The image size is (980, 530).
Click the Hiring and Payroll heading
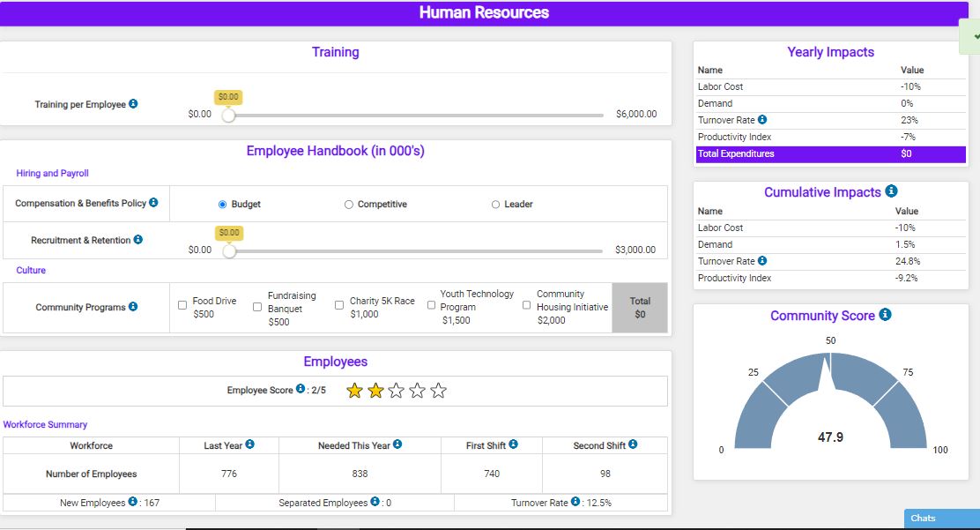[x=53, y=174]
